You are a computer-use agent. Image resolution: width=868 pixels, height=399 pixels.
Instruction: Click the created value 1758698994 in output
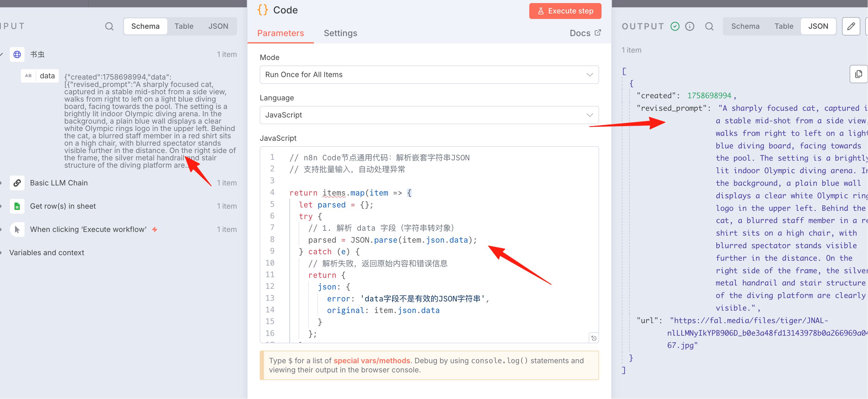709,96
